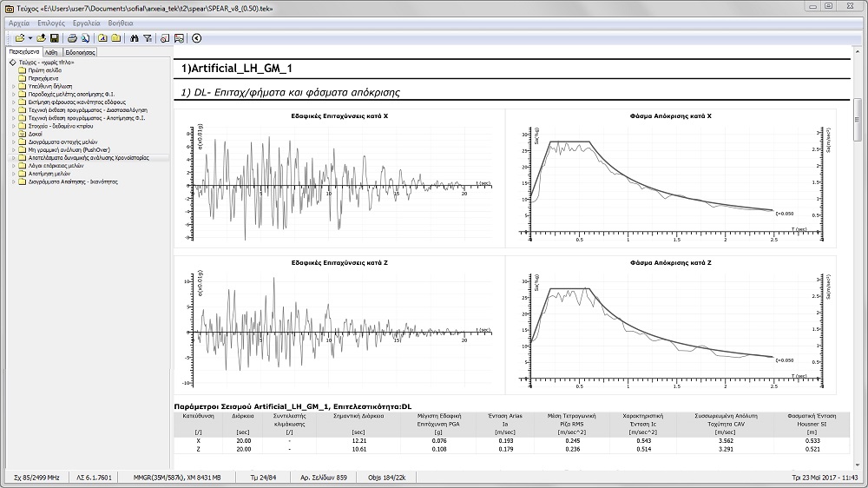Click the save floppy disk icon
The image size is (868, 488).
coord(54,38)
